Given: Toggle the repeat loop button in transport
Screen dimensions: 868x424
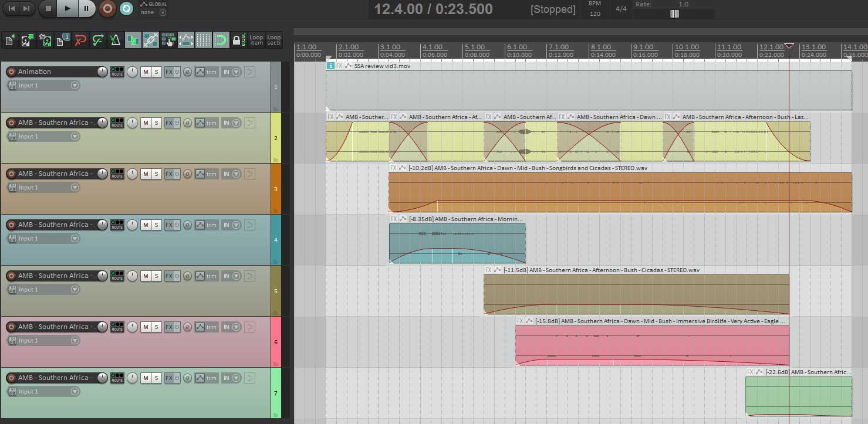Looking at the screenshot, I should (x=126, y=8).
